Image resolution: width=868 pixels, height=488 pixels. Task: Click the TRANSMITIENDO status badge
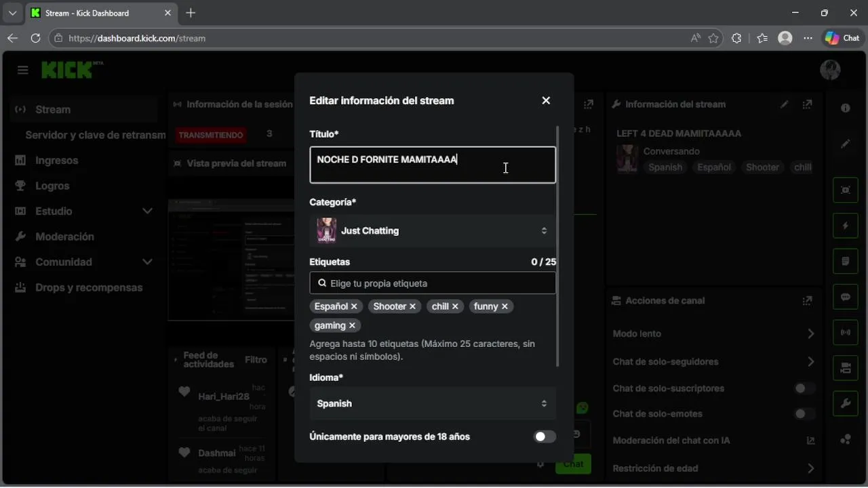click(211, 135)
